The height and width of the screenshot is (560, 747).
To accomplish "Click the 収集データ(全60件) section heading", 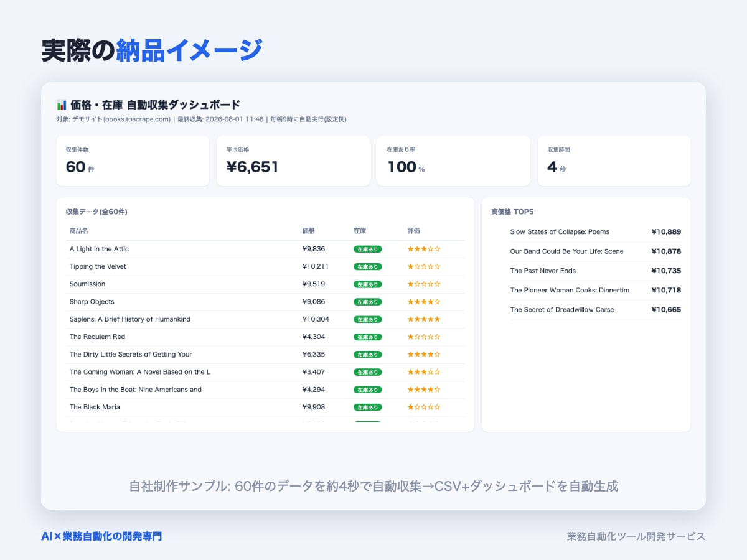I will click(96, 212).
